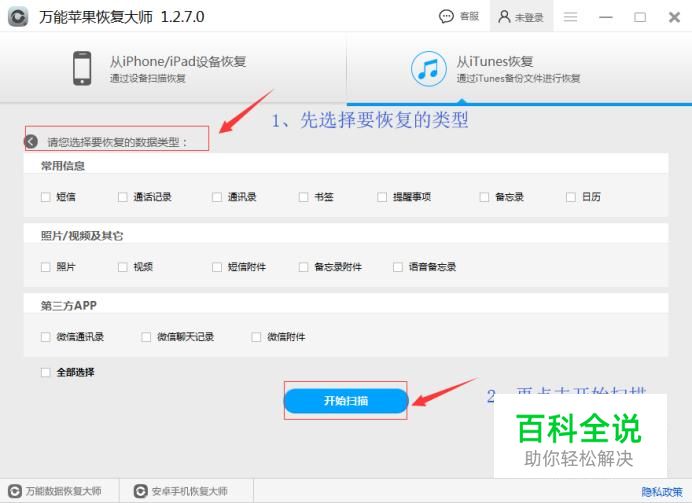Check the 视频 checkbox
The width and height of the screenshot is (692, 503).
point(123,267)
